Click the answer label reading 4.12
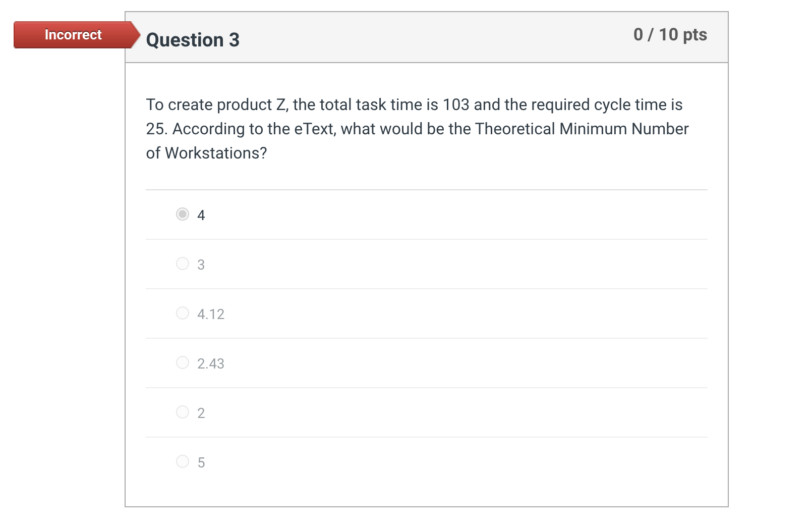The height and width of the screenshot is (527, 812). click(x=212, y=313)
